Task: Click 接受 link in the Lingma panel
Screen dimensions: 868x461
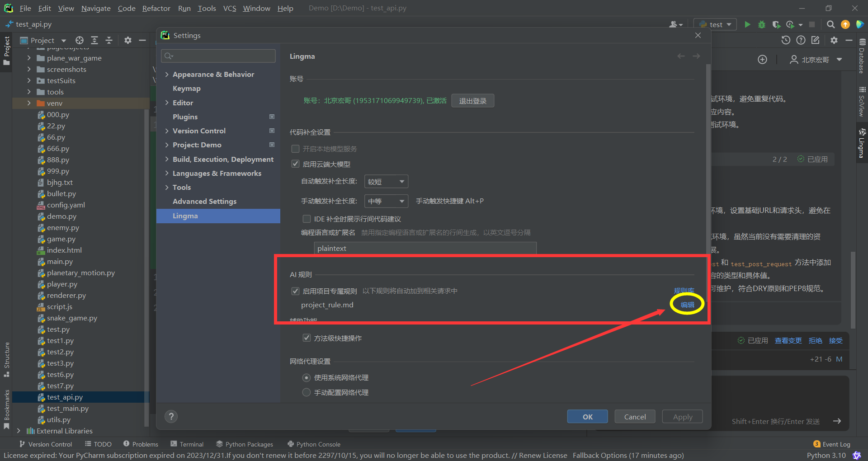Action: [835, 340]
